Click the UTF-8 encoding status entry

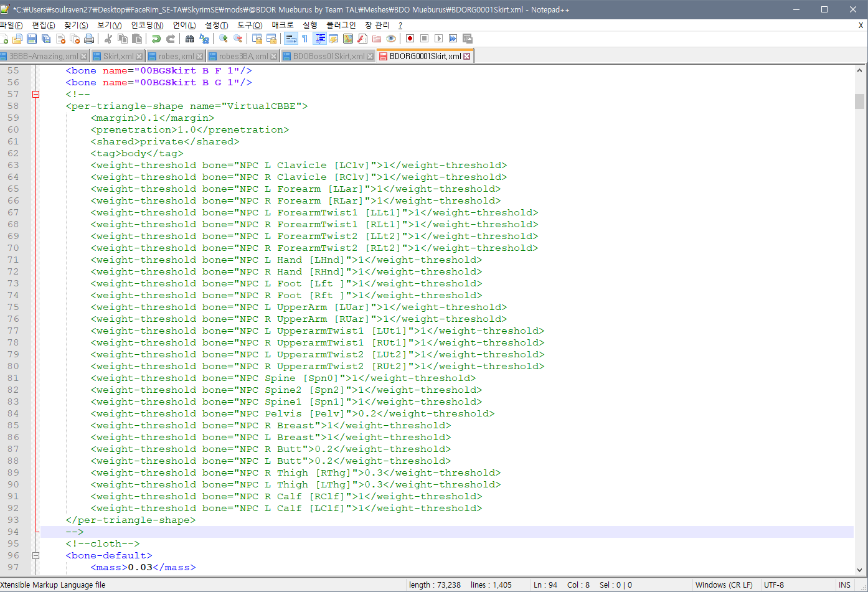click(x=774, y=585)
